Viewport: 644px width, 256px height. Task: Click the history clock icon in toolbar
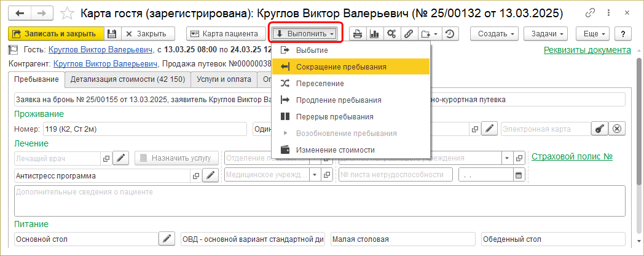click(x=450, y=34)
